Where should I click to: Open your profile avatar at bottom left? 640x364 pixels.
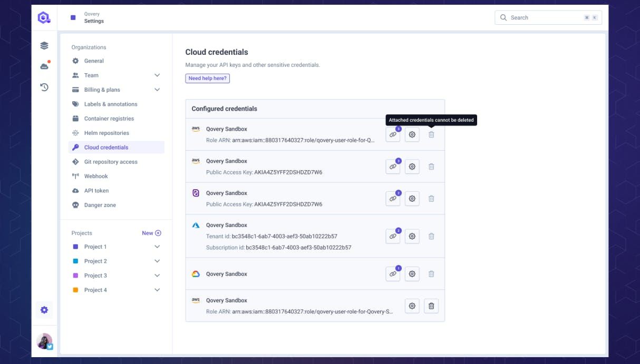44,342
